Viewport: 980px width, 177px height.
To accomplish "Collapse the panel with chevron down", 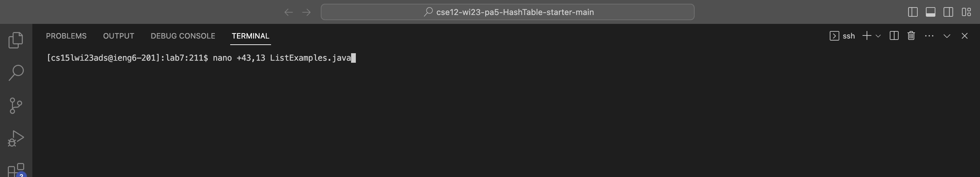I will tap(947, 36).
